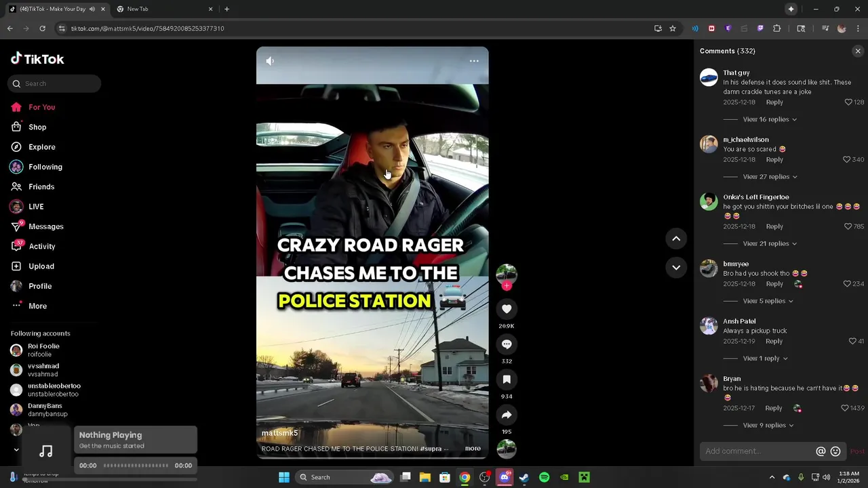Image resolution: width=868 pixels, height=488 pixels.
Task: Open Roi Foolie's account
Action: pos(43,350)
